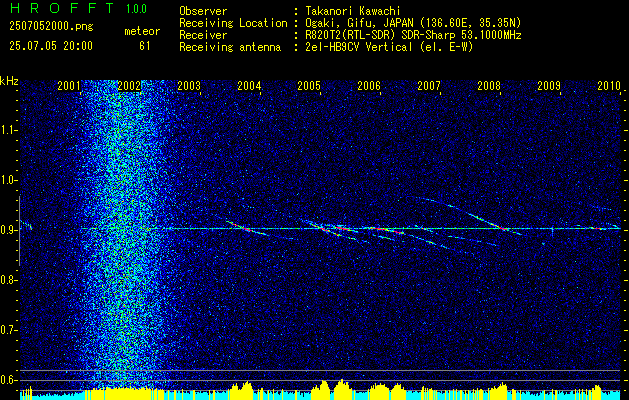Screen dimensions: 629x400
Task: Click the 1.0 kHz frequency label
Action: [x=8, y=180]
